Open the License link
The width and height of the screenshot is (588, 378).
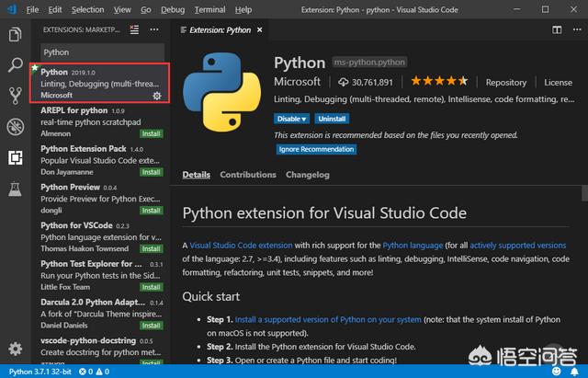click(558, 82)
